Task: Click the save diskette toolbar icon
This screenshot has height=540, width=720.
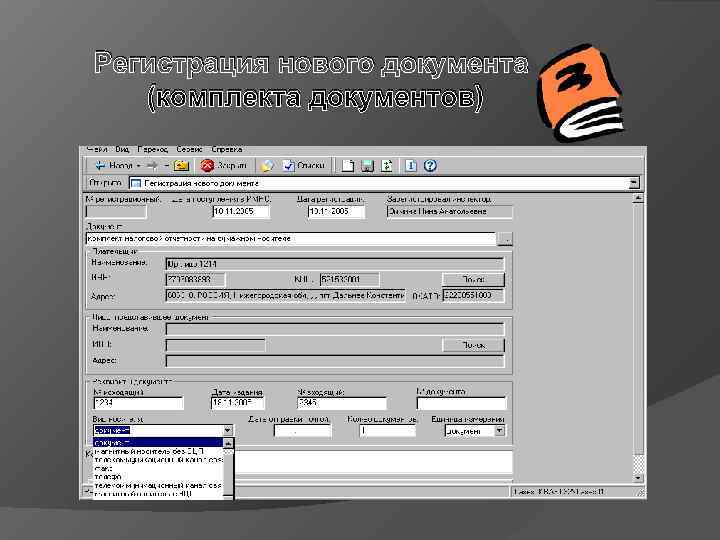Action: 367,166
